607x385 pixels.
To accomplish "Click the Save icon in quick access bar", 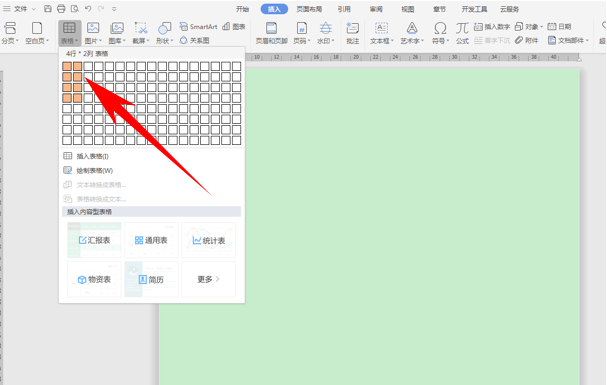I will pyautogui.click(x=48, y=9).
